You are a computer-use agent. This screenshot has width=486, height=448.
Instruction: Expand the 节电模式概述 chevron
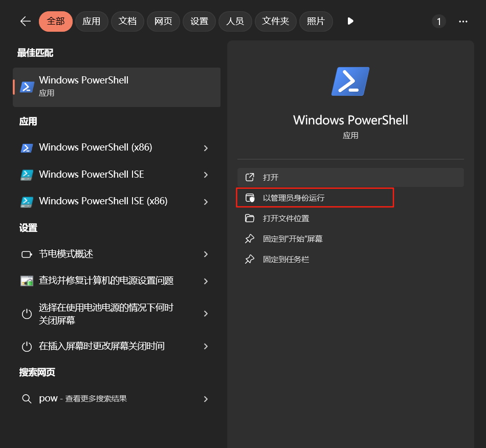(206, 254)
